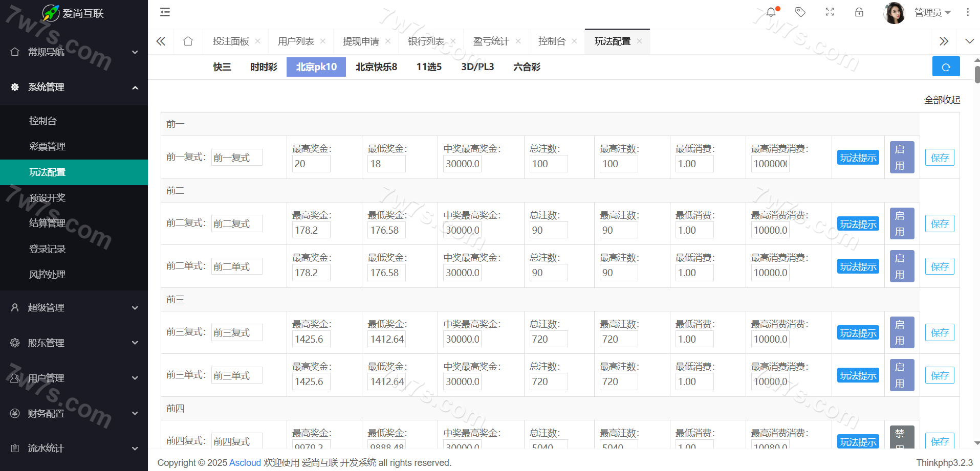Open the 盈亏统计 page tab

click(491, 41)
